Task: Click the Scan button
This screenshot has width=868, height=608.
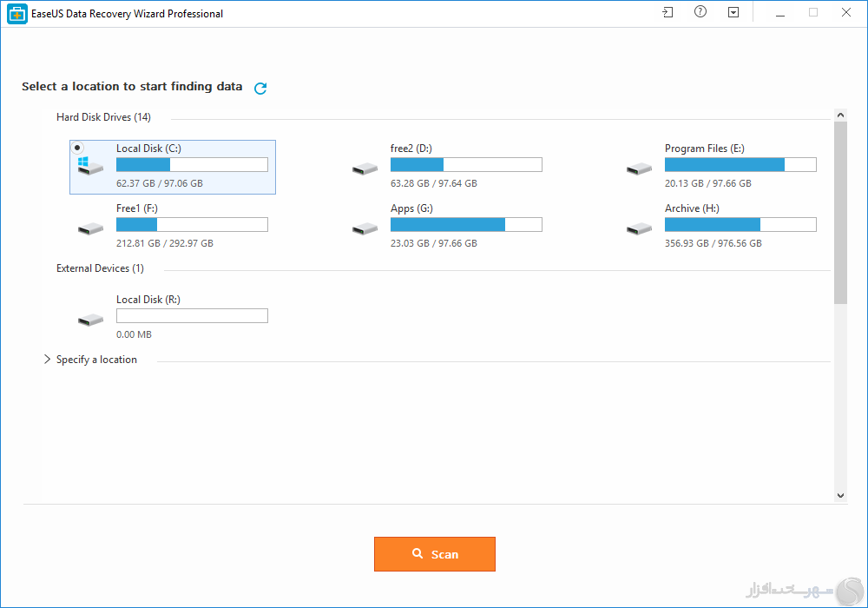Action: click(435, 554)
